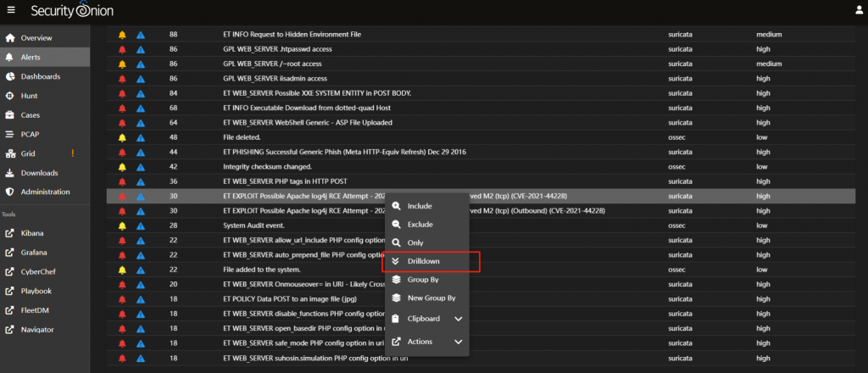
Task: Click low severity of 'System Audit event.' row
Action: 762,225
